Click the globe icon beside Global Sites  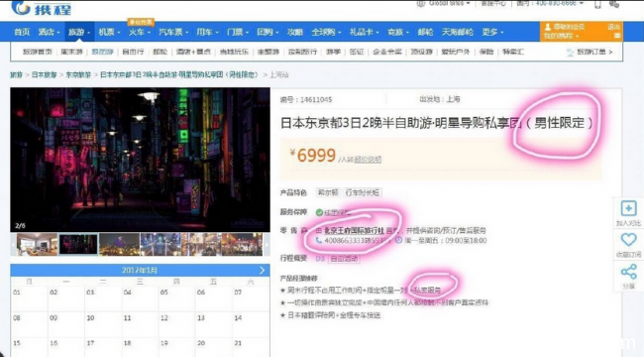(x=420, y=3)
